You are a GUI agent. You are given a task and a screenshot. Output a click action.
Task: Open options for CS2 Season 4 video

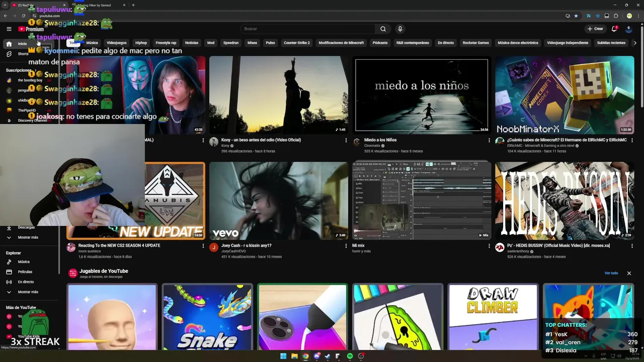[203, 246]
